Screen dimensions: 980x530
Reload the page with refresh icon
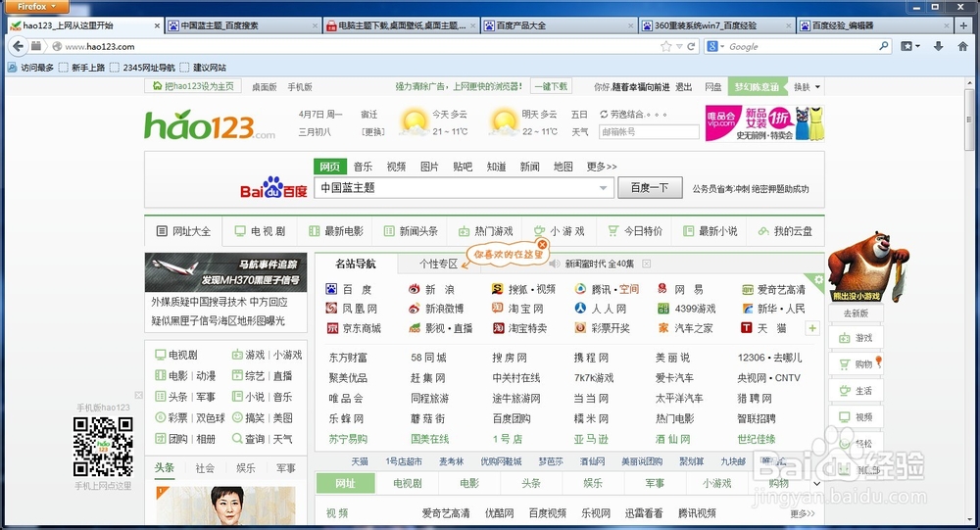click(x=691, y=46)
